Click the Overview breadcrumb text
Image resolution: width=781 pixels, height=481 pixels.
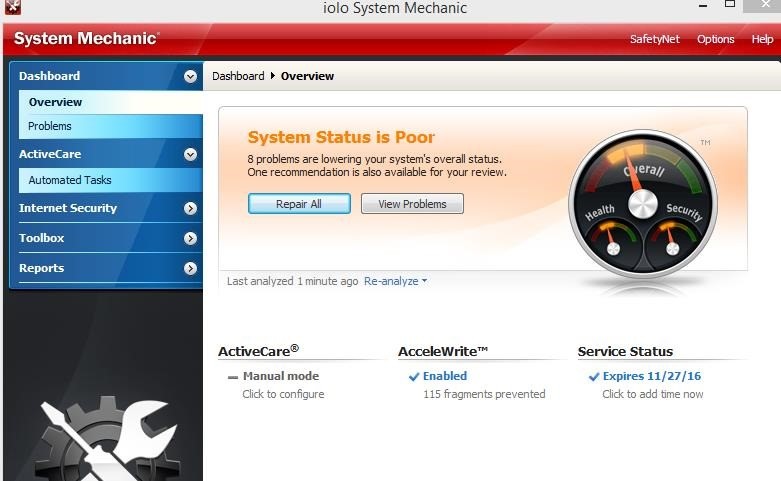coord(307,76)
